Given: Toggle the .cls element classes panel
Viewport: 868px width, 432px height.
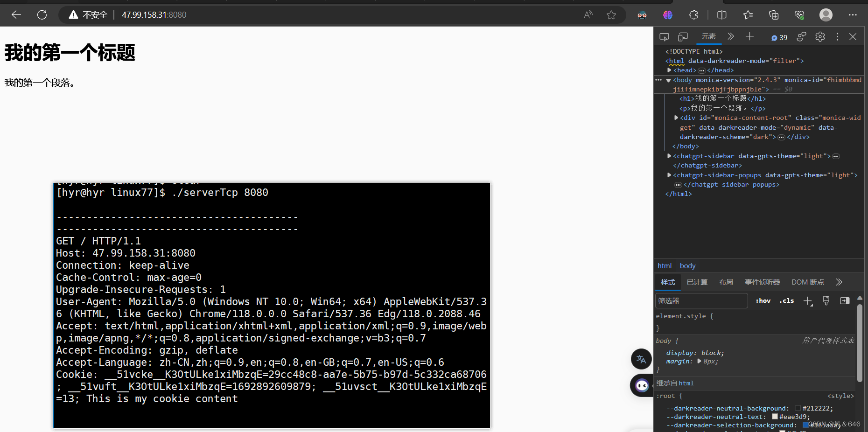Looking at the screenshot, I should tap(787, 301).
